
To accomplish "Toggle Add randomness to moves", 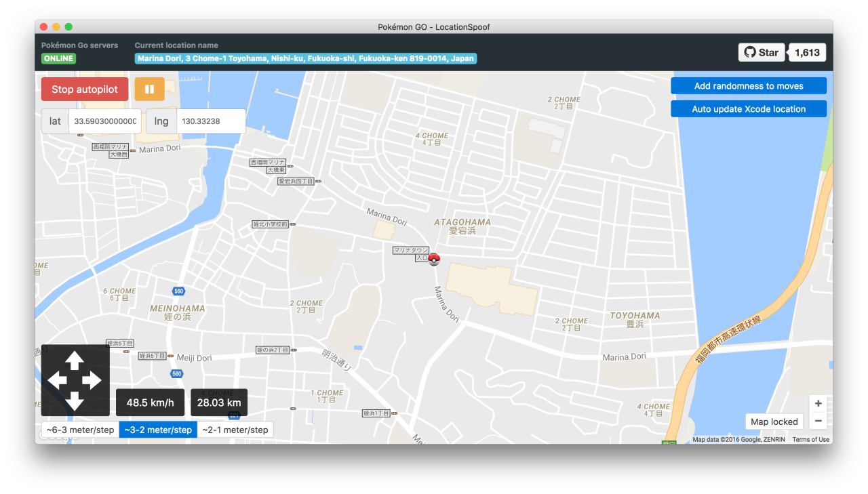I will (749, 86).
